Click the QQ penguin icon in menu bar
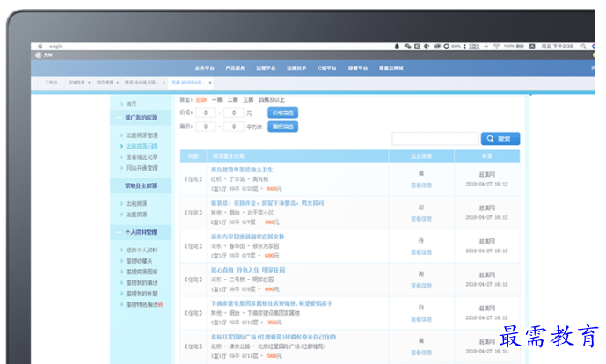The height and width of the screenshot is (364, 606). pos(397,47)
